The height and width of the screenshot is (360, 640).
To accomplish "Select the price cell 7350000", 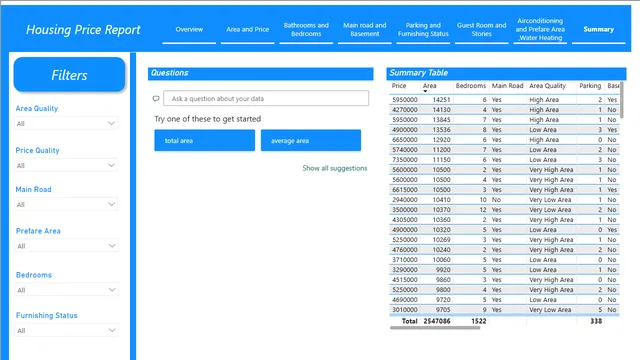I will 404,160.
